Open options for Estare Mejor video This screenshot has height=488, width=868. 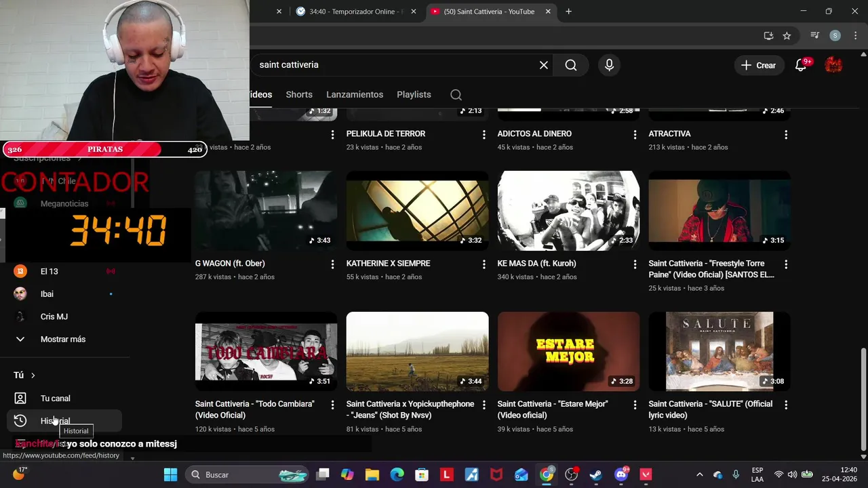click(635, 405)
